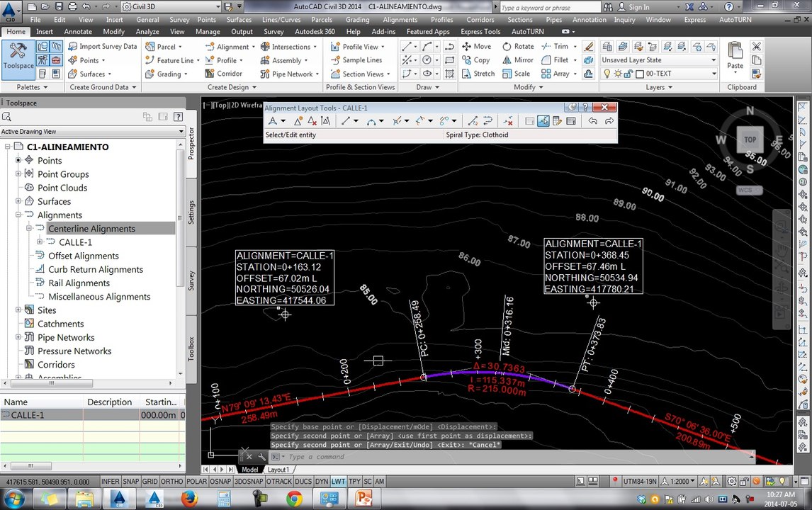Viewport: 812px width, 510px height.
Task: Select the Rotate tool
Action: (519, 47)
